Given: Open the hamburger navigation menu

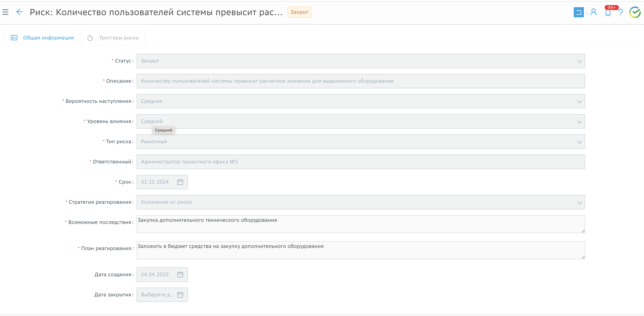Looking at the screenshot, I should [6, 12].
